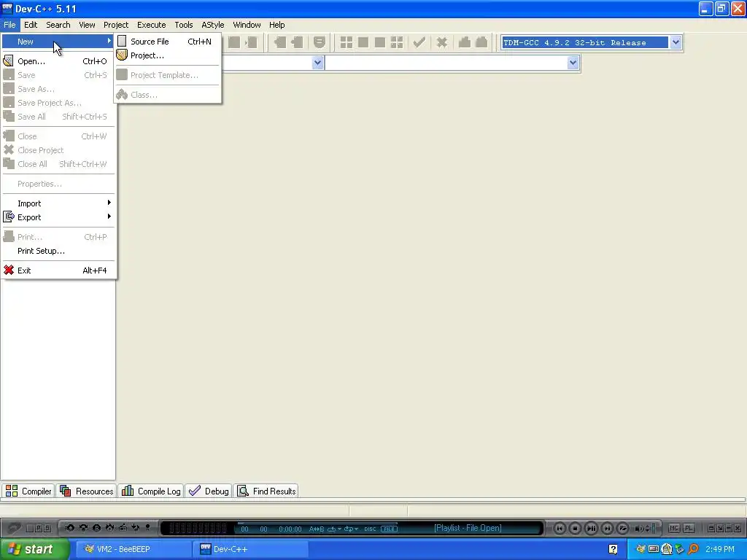Viewport: 747px width, 560px height.
Task: Click the Compile toolbar icon
Action: tap(347, 42)
